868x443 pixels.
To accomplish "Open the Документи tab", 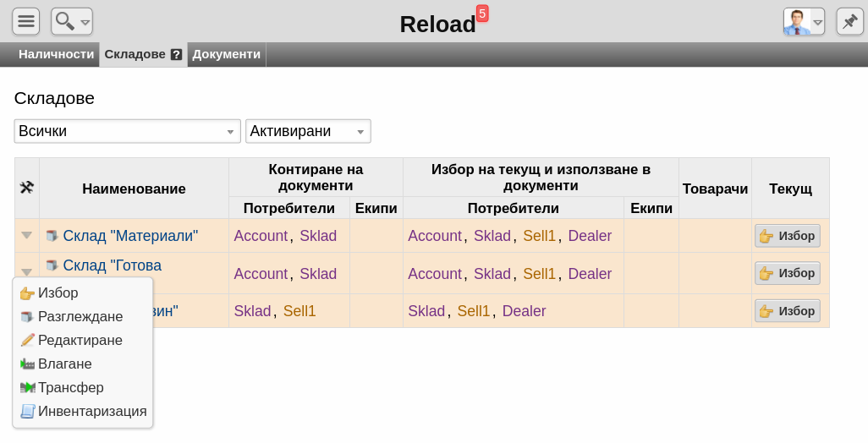I will tap(226, 54).
